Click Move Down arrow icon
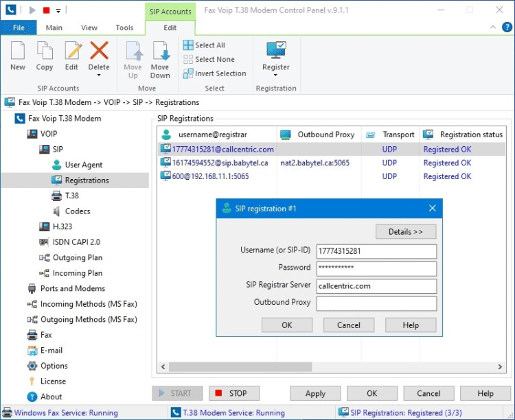The width and height of the screenshot is (515, 420). 160,52
